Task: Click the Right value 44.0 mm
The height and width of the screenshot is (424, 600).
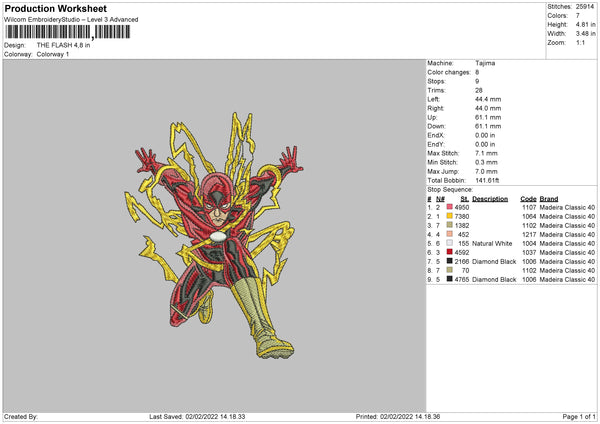Action: pos(488,108)
